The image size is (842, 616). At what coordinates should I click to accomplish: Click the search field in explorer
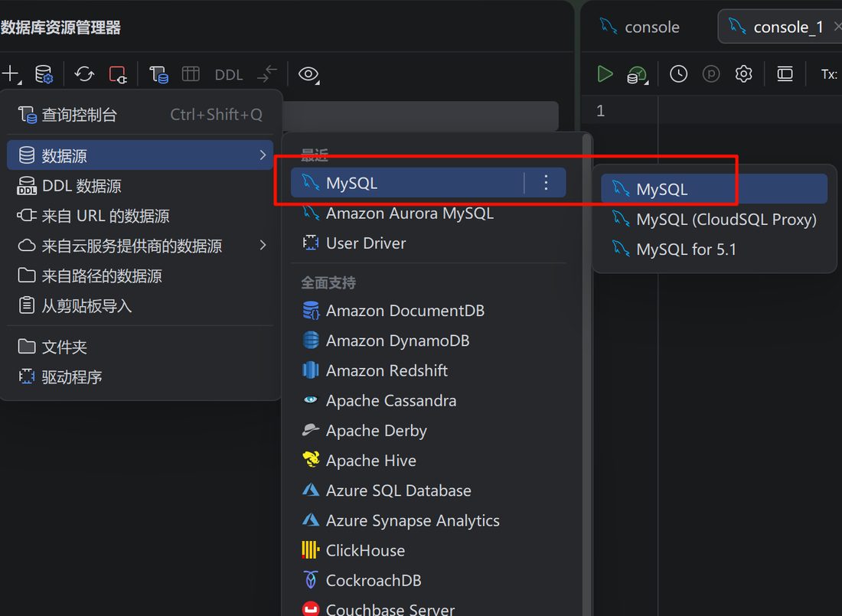click(x=420, y=116)
